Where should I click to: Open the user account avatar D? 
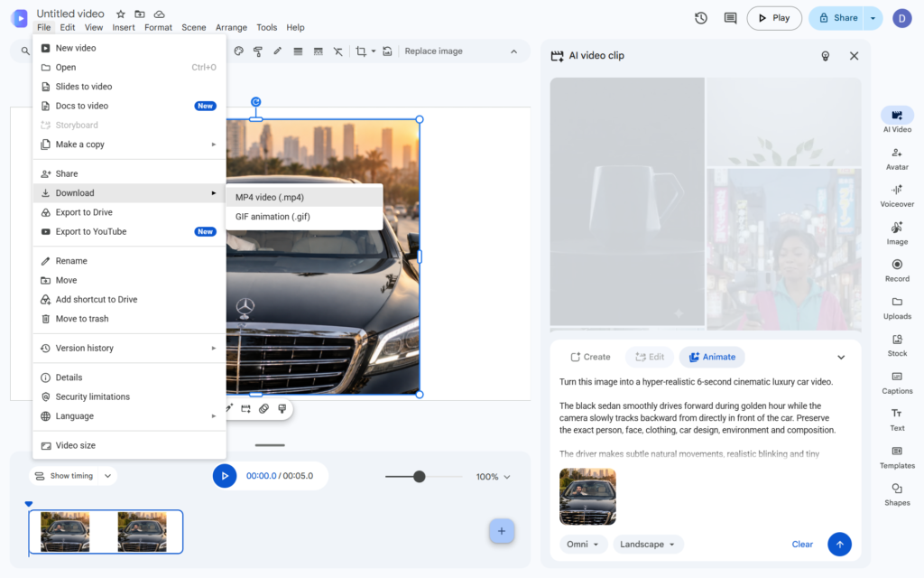point(901,18)
